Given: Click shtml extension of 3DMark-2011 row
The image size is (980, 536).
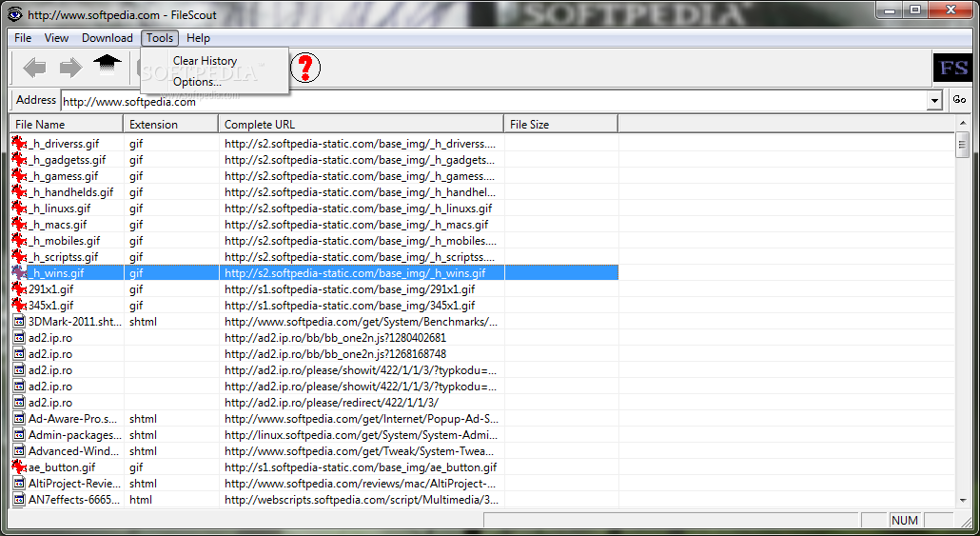Looking at the screenshot, I should (143, 322).
